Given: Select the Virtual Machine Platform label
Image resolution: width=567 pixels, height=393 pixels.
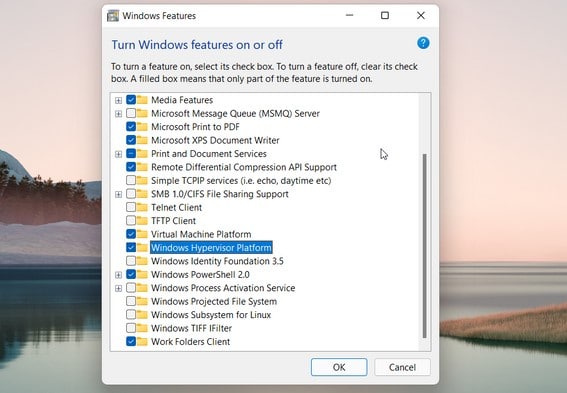Looking at the screenshot, I should [201, 234].
